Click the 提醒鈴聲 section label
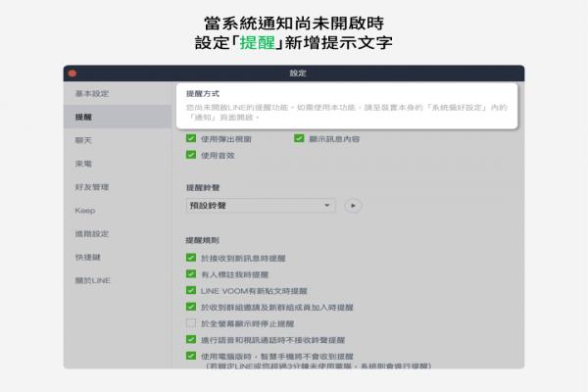This screenshot has width=588, height=392. (x=203, y=187)
